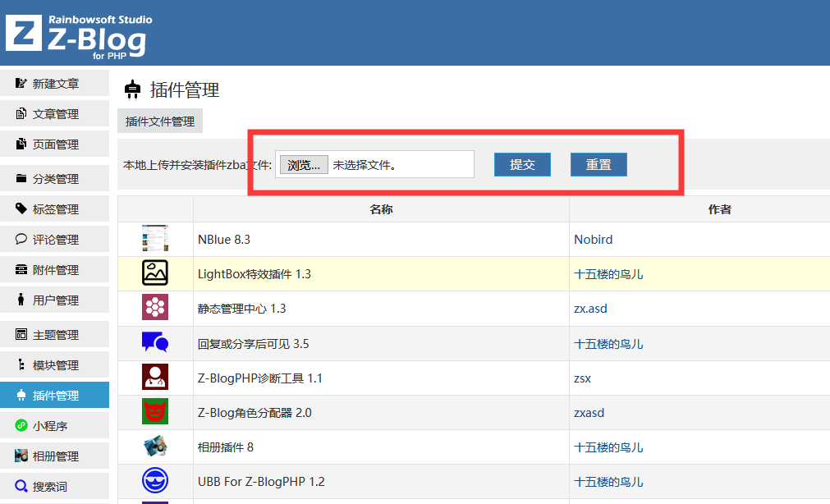Open 相册管理 in sidebar
Viewport: 830px width, 504px height.
coord(54,456)
